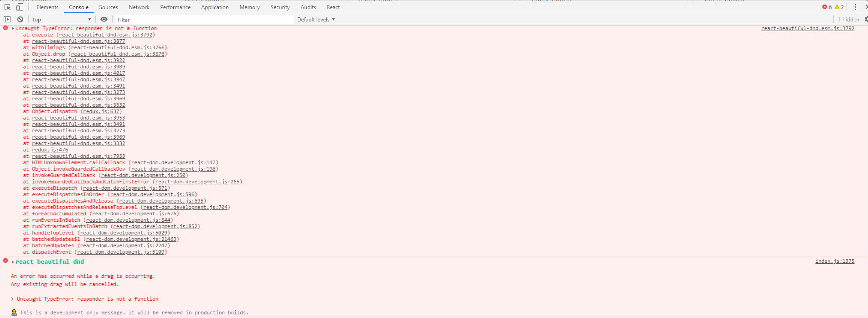The height and width of the screenshot is (318, 868).
Task: Click into the Filter input field
Action: (204, 20)
